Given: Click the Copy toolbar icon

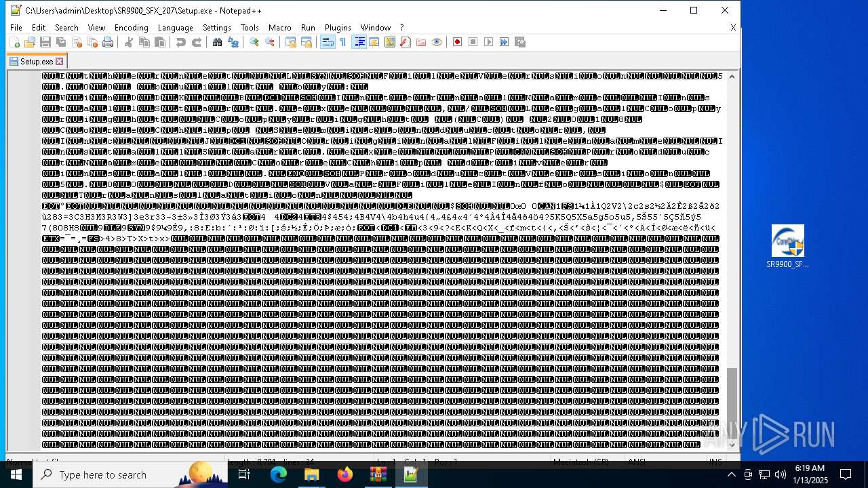Looking at the screenshot, I should click(x=144, y=42).
